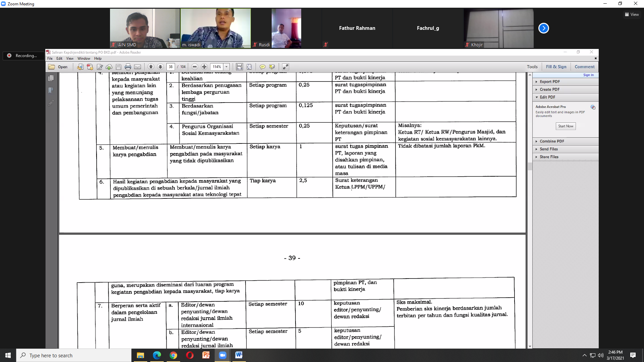Click the save to cloud upload icon
The image size is (644, 362).
(109, 67)
